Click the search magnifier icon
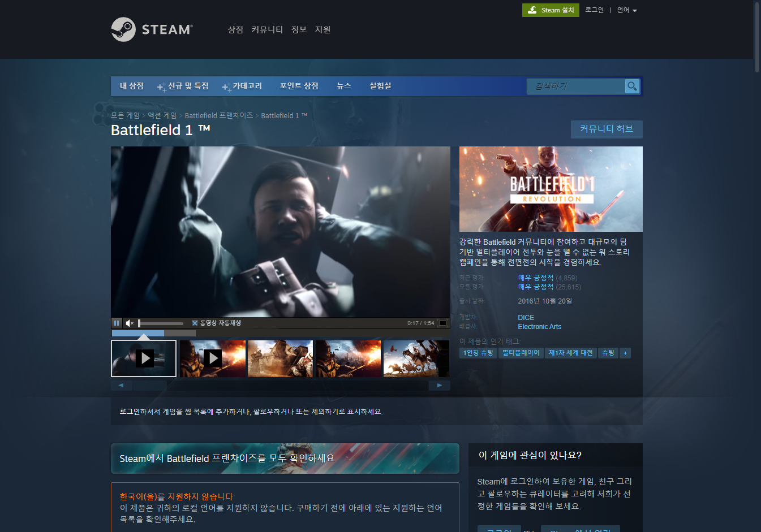 (x=632, y=86)
